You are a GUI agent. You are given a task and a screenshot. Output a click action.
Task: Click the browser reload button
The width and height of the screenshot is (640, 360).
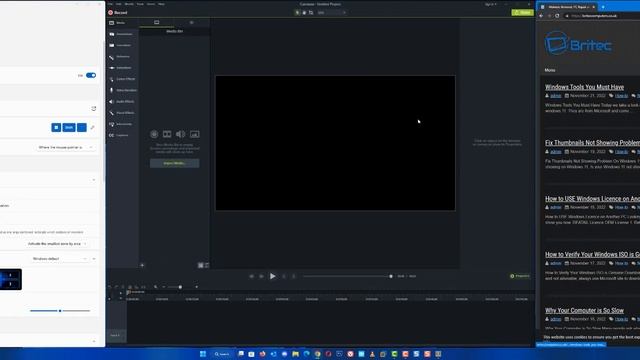point(557,16)
